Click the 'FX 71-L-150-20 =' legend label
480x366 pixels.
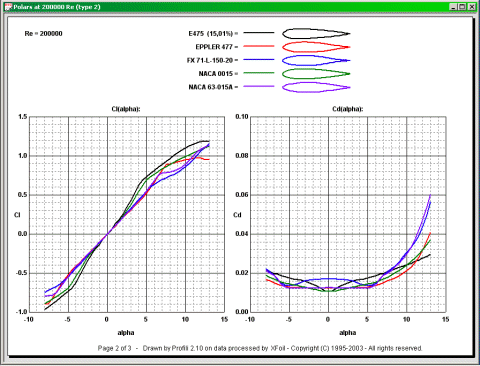[x=212, y=60]
